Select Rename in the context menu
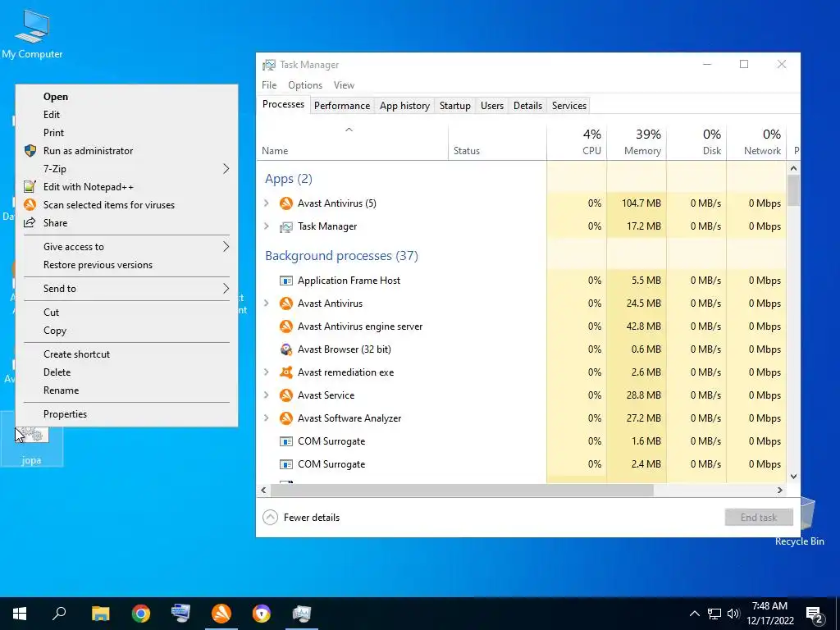 pos(126,390)
